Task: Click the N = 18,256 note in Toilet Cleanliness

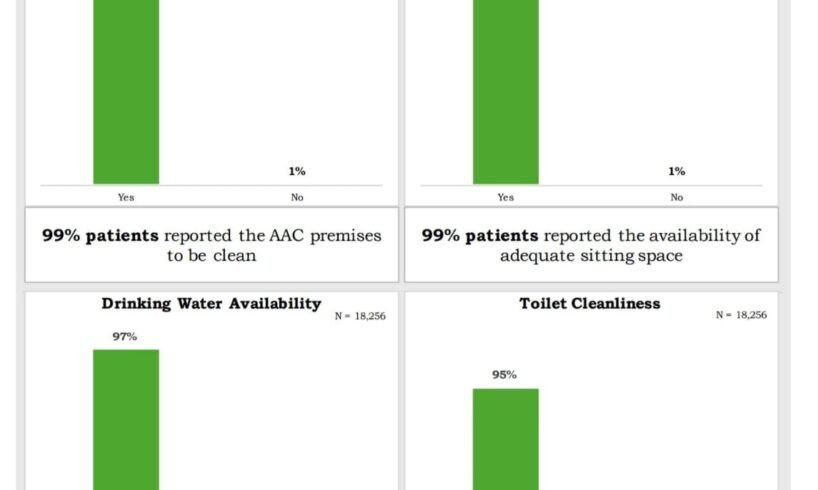Action: tap(741, 315)
